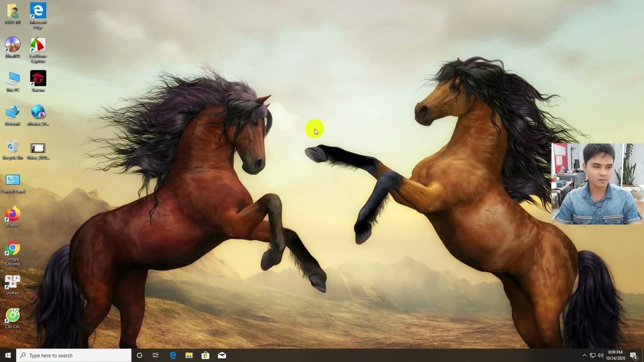Open Cortana from the taskbar circle icon
Image resolution: width=644 pixels, height=362 pixels.
coord(139,355)
